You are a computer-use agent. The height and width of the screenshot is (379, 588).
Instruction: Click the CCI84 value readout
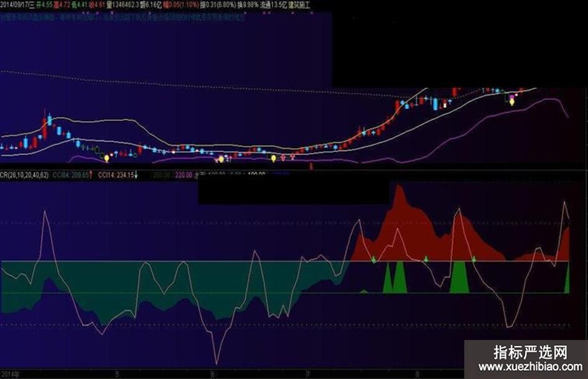point(71,175)
